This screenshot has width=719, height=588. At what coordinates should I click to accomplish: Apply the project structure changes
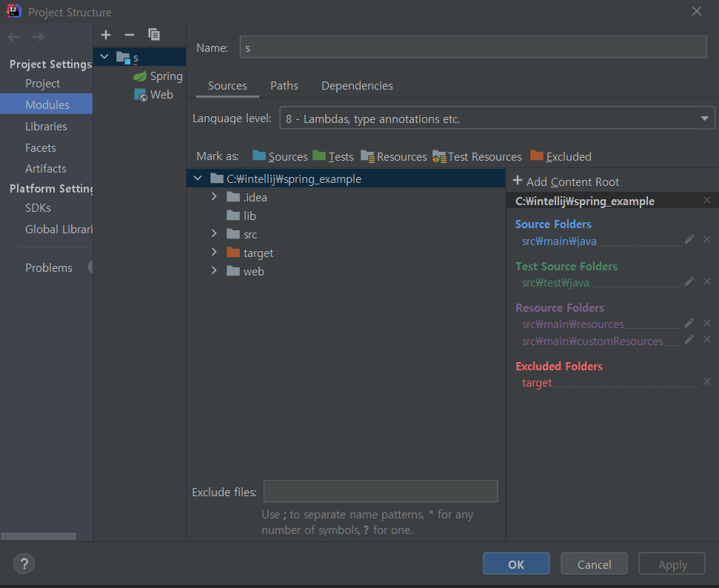[x=671, y=563]
